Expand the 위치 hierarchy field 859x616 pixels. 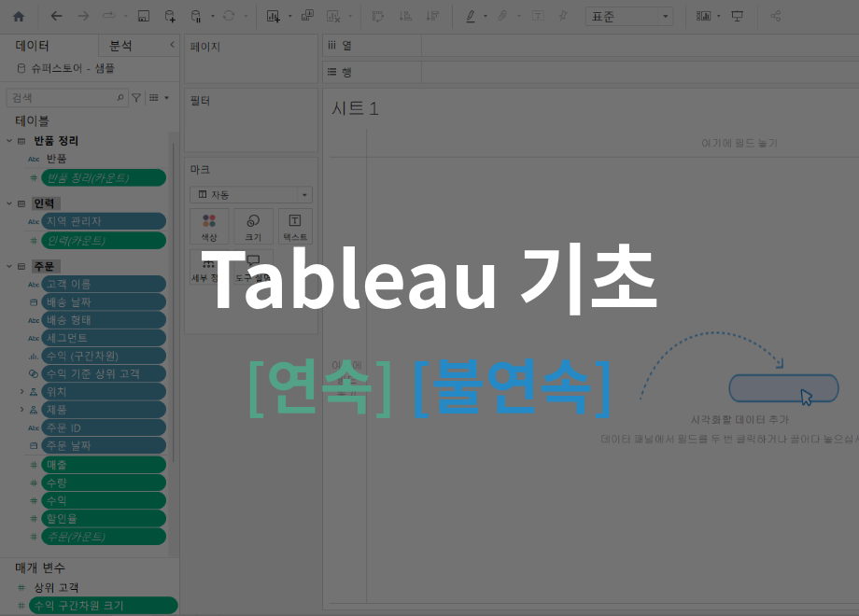pos(21,391)
